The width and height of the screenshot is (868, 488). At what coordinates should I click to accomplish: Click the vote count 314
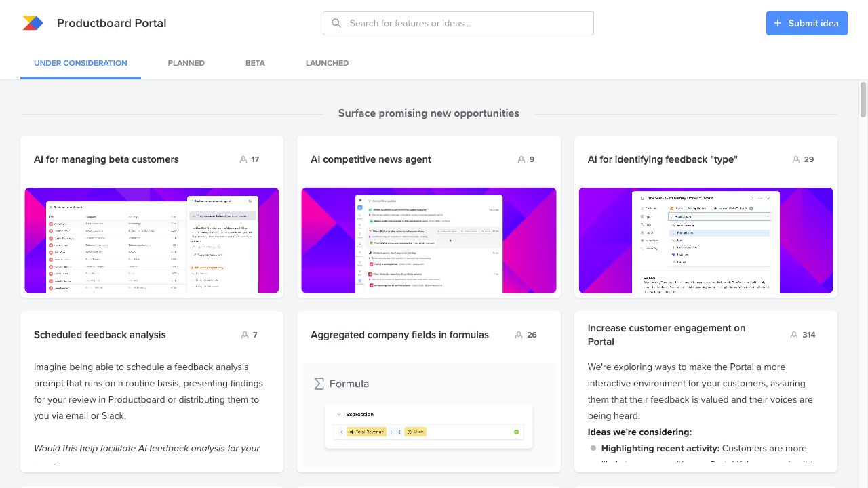[x=809, y=335]
